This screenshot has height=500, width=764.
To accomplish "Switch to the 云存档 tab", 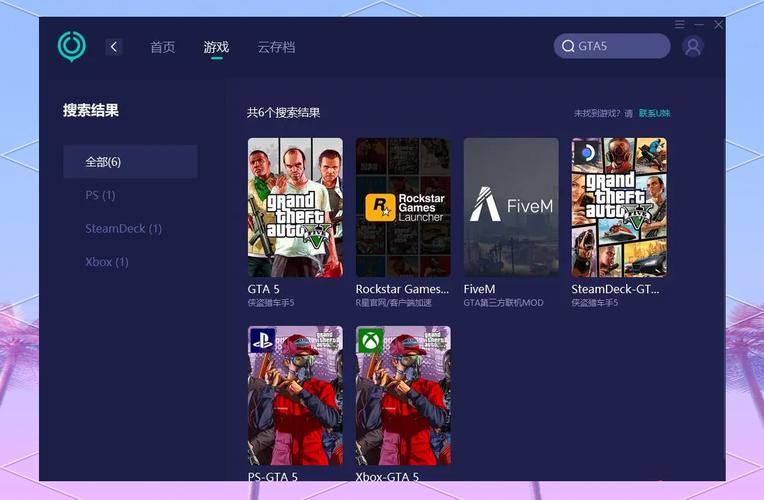I will 276,47.
